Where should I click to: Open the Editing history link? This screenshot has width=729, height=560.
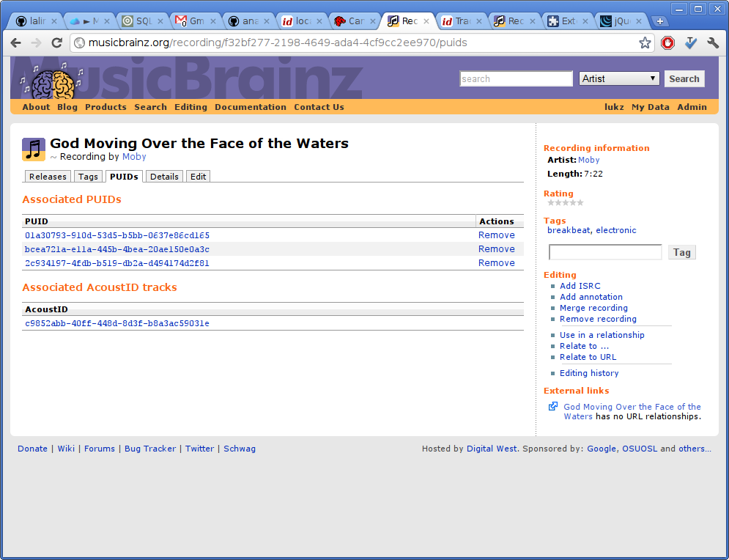589,373
